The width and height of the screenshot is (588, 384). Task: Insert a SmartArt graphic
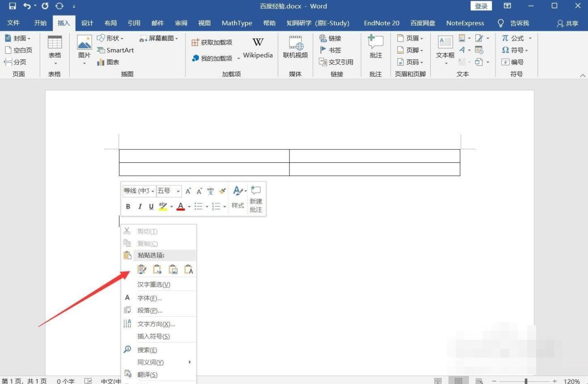[x=115, y=50]
